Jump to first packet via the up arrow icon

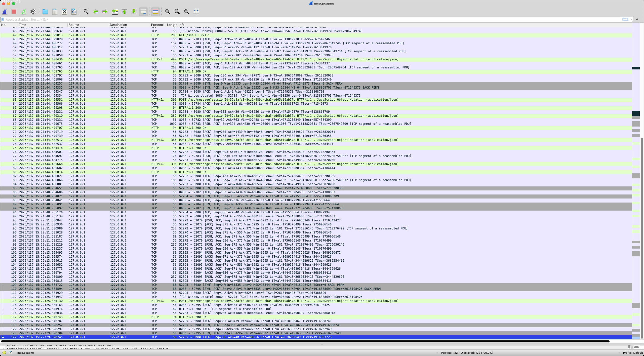(x=124, y=12)
